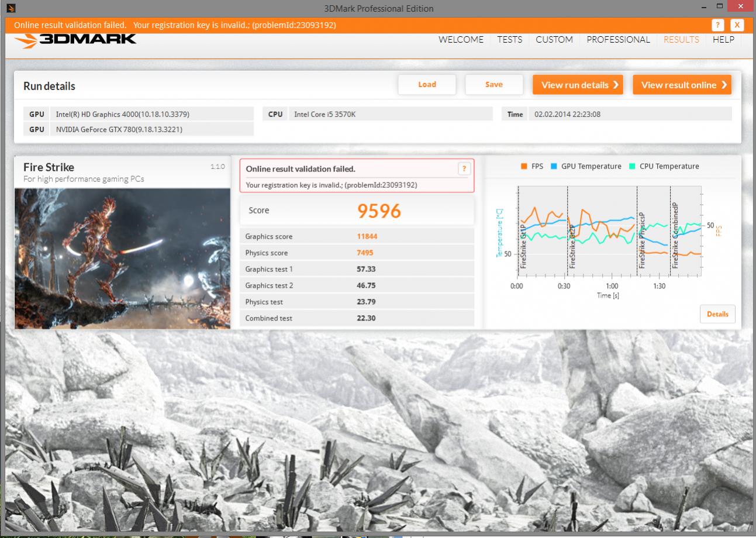The image size is (756, 538).
Task: Click the green CPU Temperature legend swatch
Action: [633, 167]
